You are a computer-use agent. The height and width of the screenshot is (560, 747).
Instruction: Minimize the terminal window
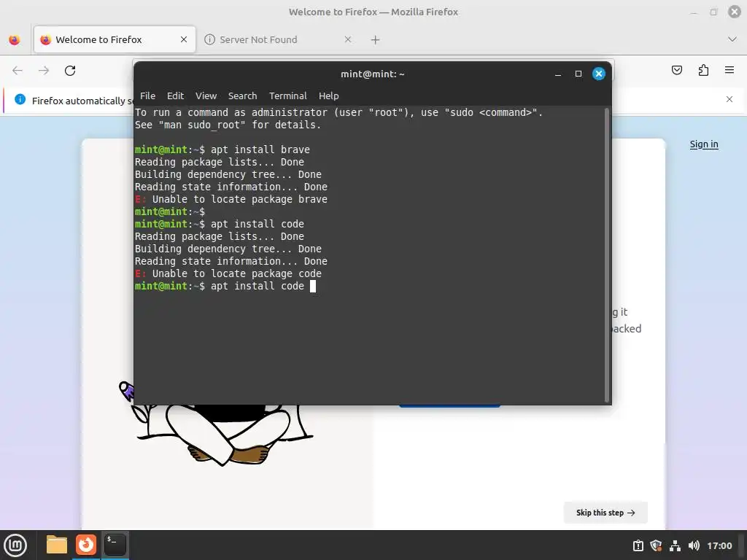pos(558,74)
